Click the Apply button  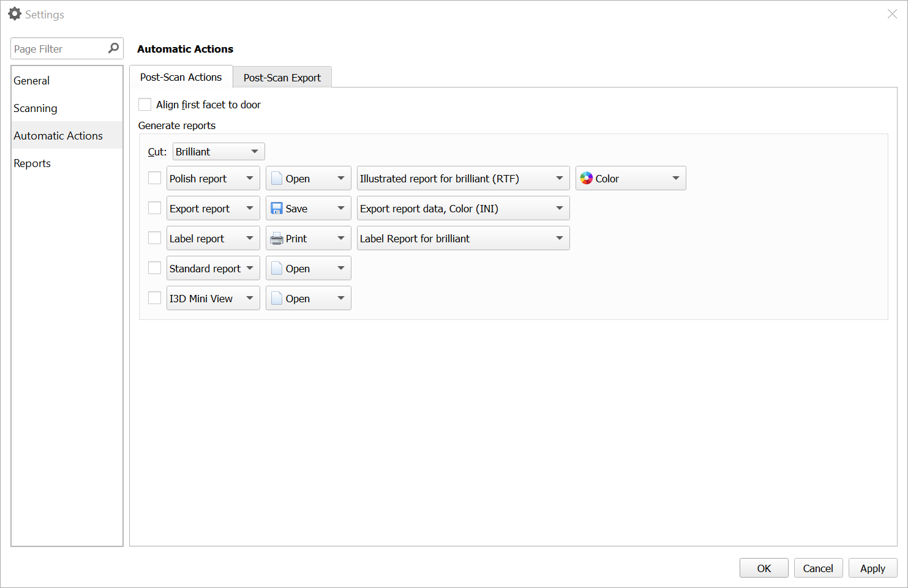click(x=872, y=568)
